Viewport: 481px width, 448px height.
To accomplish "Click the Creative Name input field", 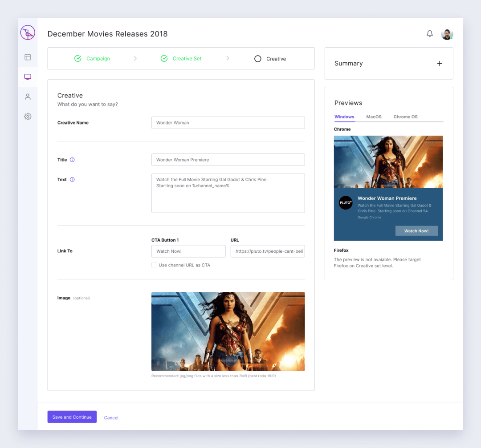I will pos(228,123).
